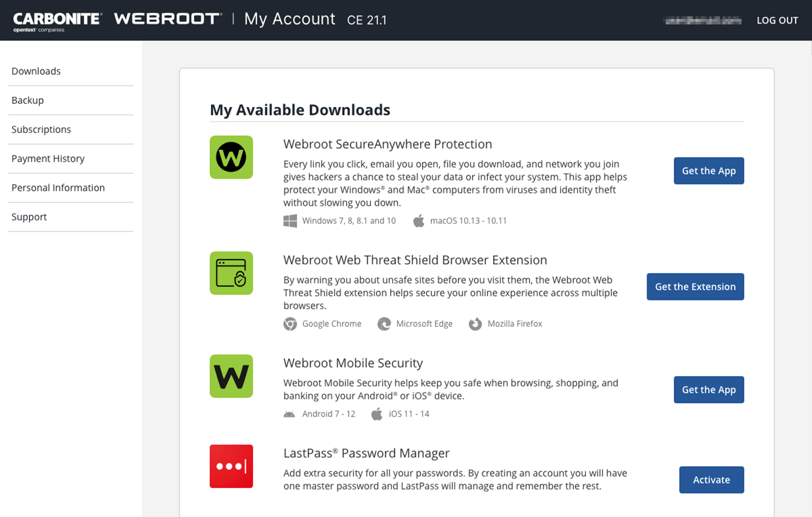Click the macOS 10.13 - 10.11 label
This screenshot has width=812, height=517.
[x=469, y=221]
